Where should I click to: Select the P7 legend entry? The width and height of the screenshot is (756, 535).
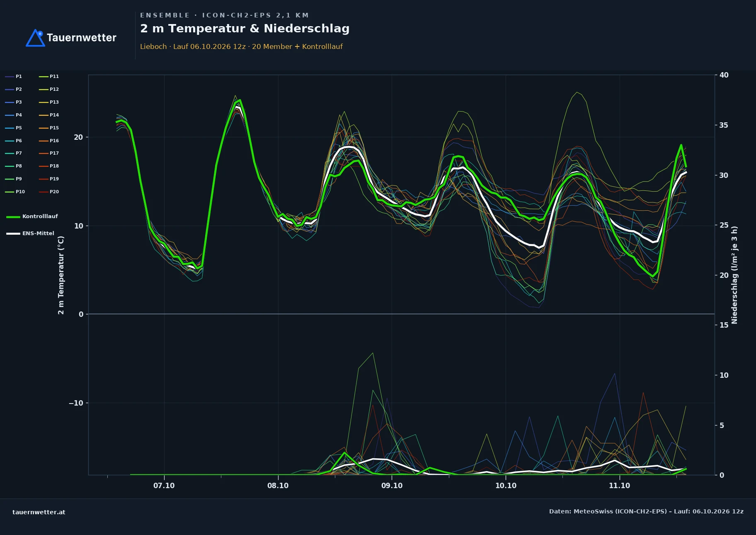click(14, 153)
